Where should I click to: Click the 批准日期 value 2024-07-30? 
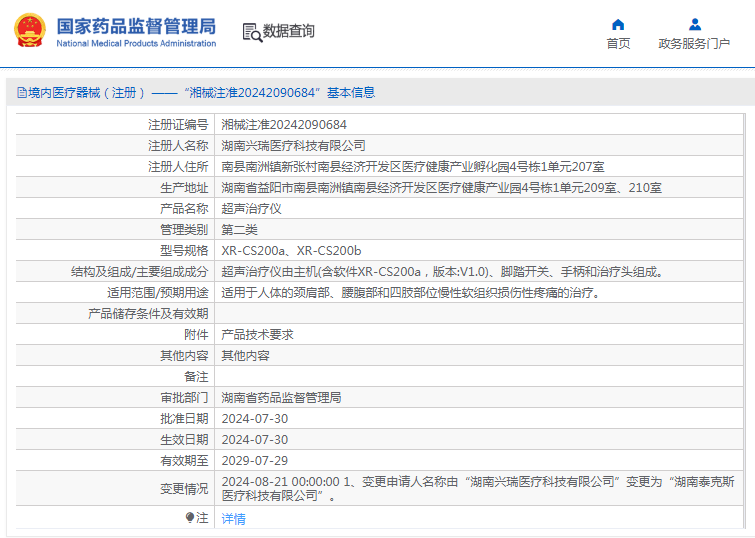tap(255, 419)
